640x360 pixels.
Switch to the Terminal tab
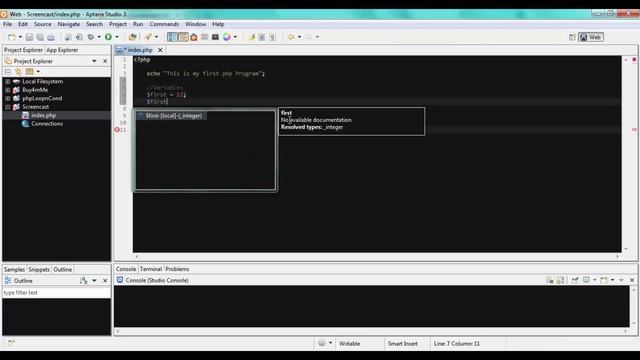(x=151, y=269)
